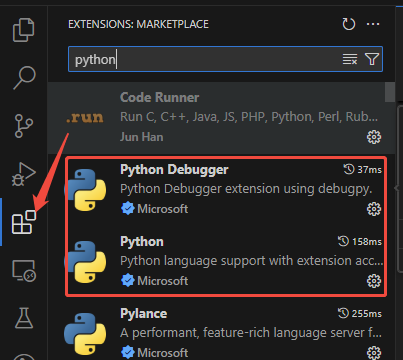Open Code Runner manage gear menu
Image resolution: width=403 pixels, height=360 pixels.
(x=374, y=137)
